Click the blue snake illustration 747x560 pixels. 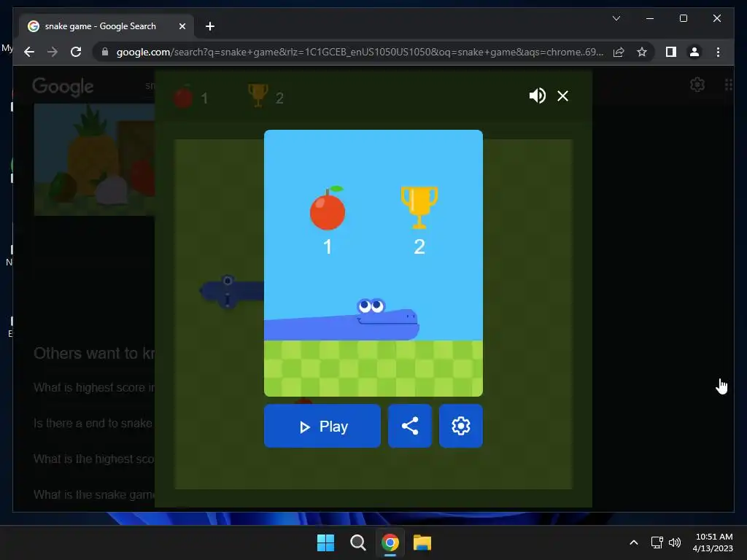point(341,319)
